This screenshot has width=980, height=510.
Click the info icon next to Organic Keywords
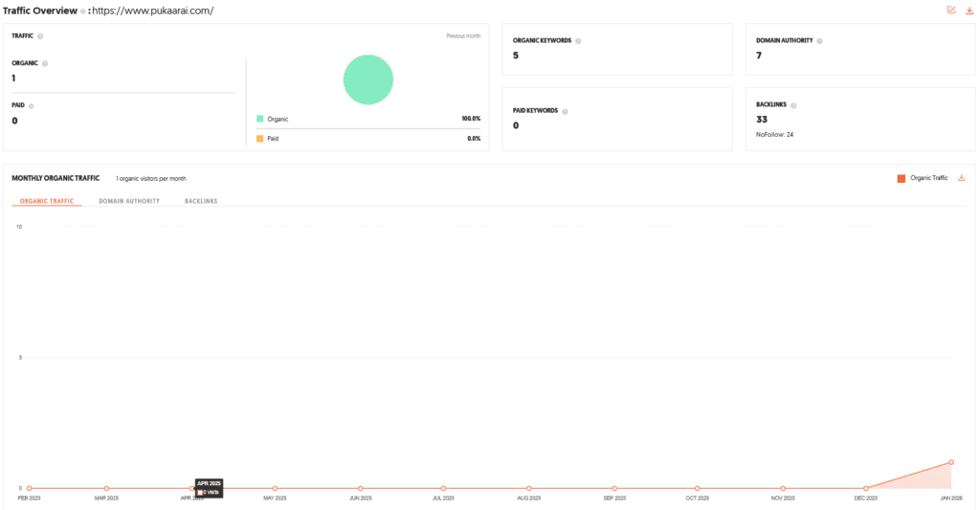click(579, 41)
